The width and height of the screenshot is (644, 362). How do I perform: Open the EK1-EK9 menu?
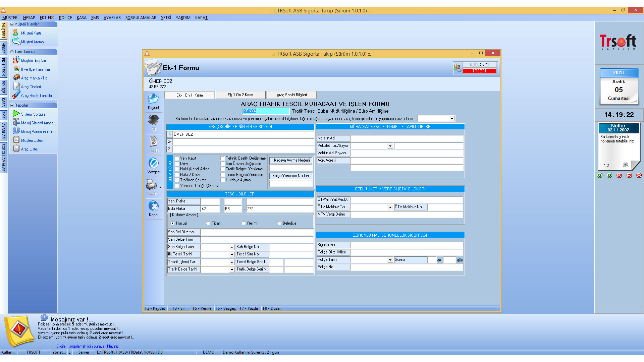pyautogui.click(x=47, y=18)
